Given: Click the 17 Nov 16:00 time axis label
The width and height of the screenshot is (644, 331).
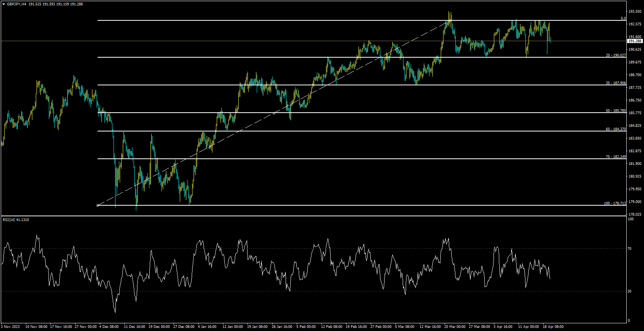Looking at the screenshot, I should [x=61, y=327].
